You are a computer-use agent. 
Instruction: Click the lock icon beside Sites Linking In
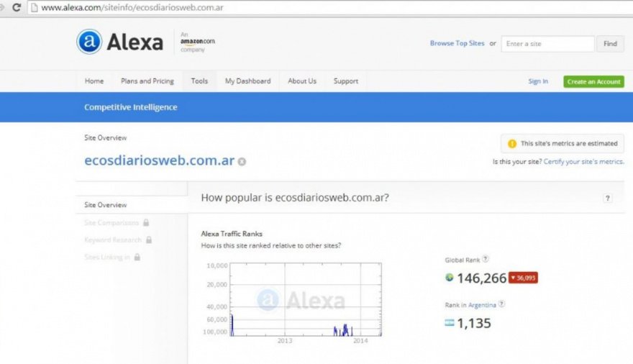point(137,257)
